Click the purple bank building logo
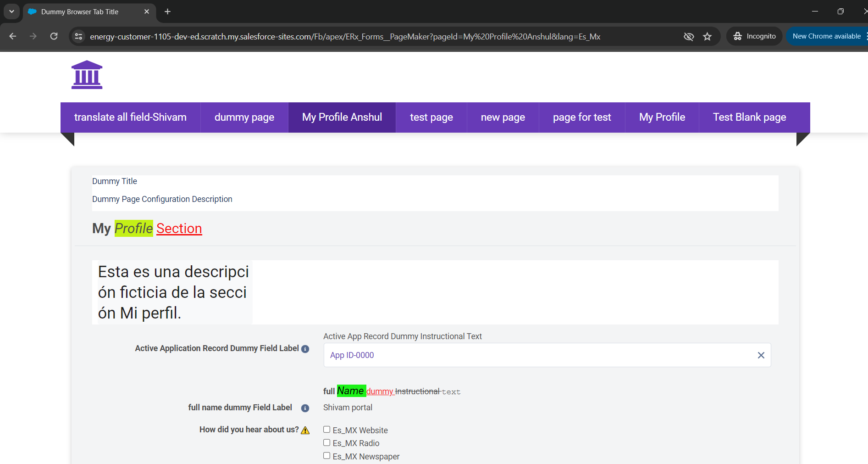Image resolution: width=868 pixels, height=464 pixels. (x=87, y=75)
